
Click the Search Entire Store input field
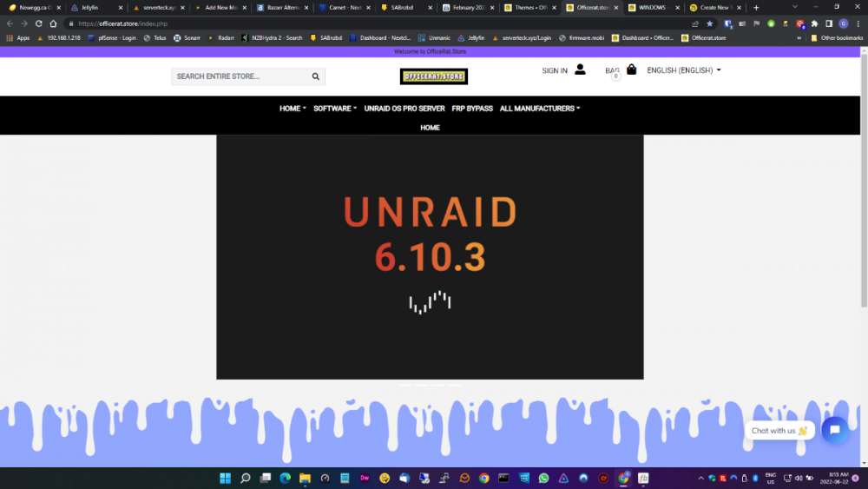tap(240, 76)
